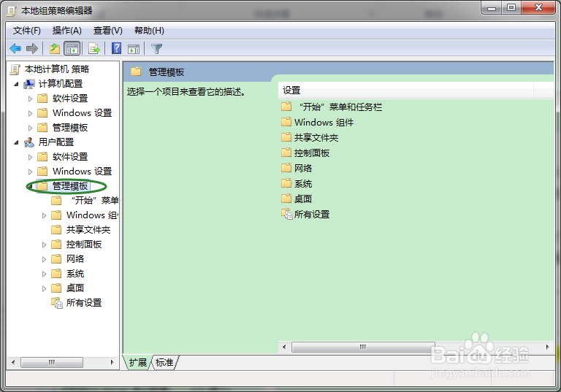The image size is (561, 392).
Task: Expand the 桌面 tree node
Action: (45, 288)
